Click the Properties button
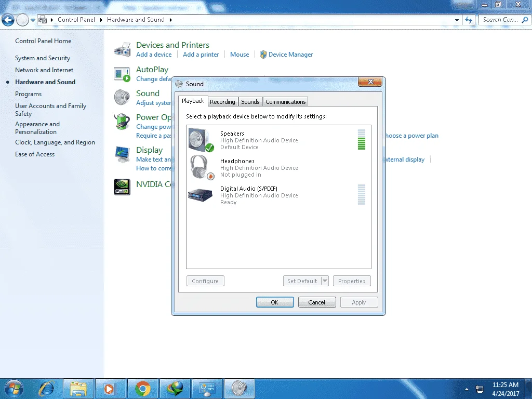 point(352,281)
